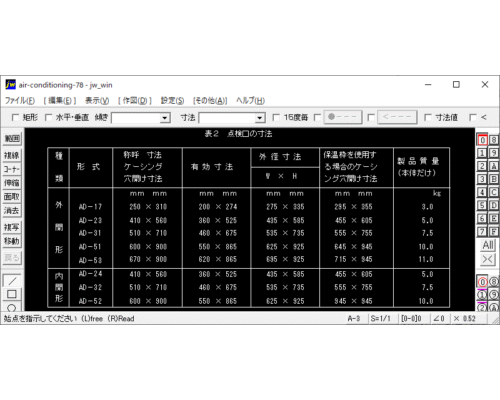This screenshot has height=400, width=500.
Task: Select layer 0 in layer bar
Action: (482, 140)
